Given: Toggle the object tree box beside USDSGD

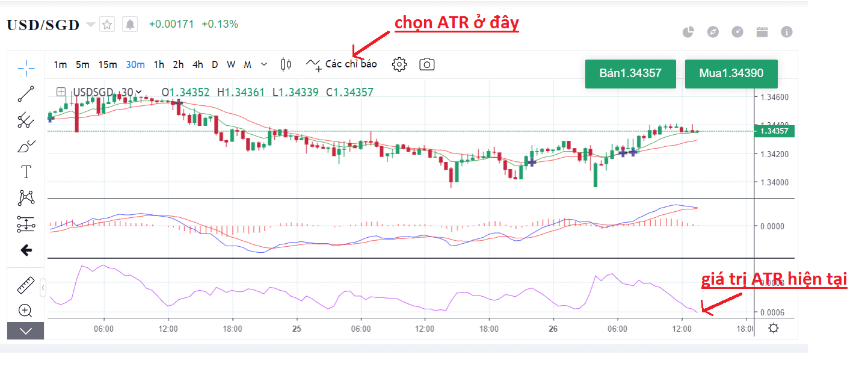Looking at the screenshot, I should pos(61,92).
